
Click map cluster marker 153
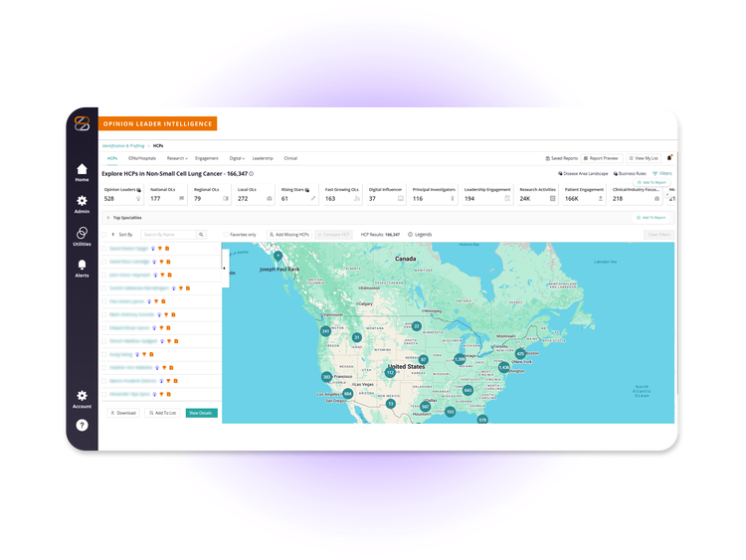[450, 412]
